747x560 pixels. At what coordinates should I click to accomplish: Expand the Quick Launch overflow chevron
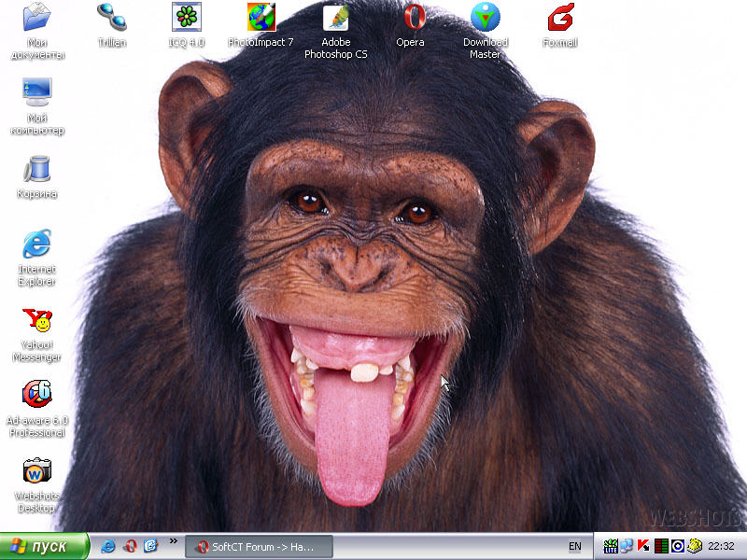(173, 541)
